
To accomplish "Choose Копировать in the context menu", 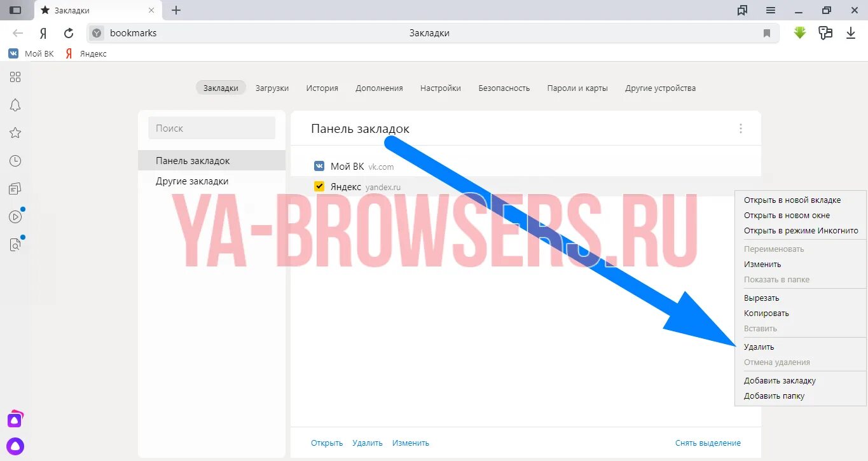I will (x=766, y=313).
